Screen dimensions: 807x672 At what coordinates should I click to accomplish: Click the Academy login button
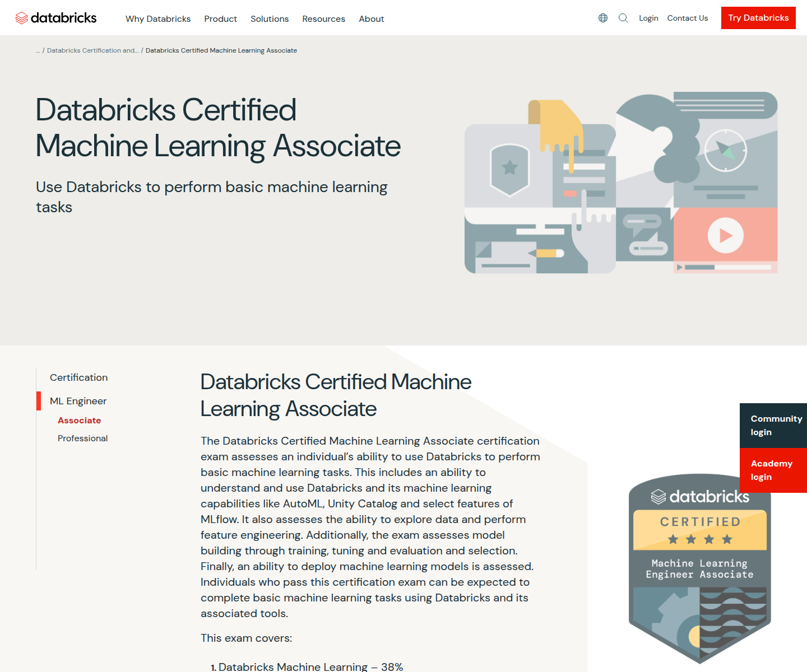(773, 470)
